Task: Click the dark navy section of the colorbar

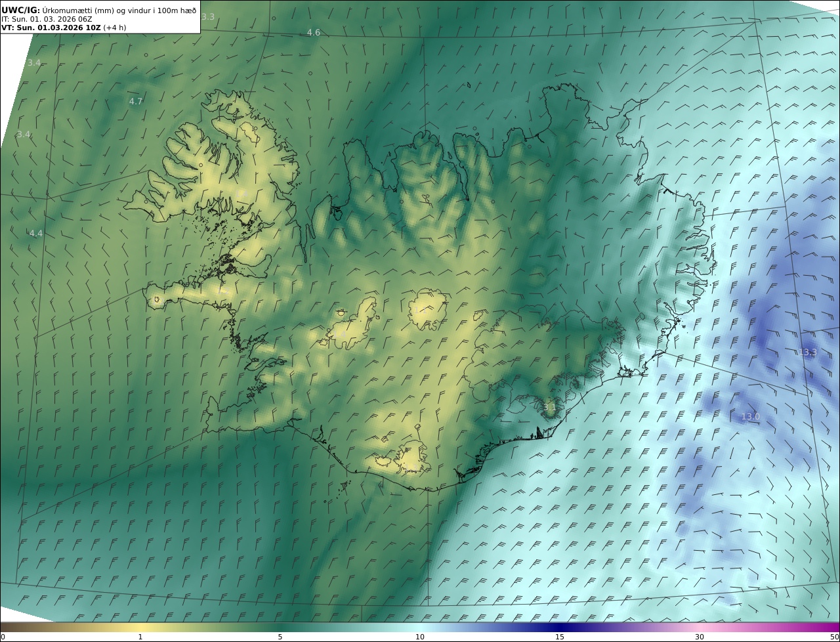Action: 560,627
